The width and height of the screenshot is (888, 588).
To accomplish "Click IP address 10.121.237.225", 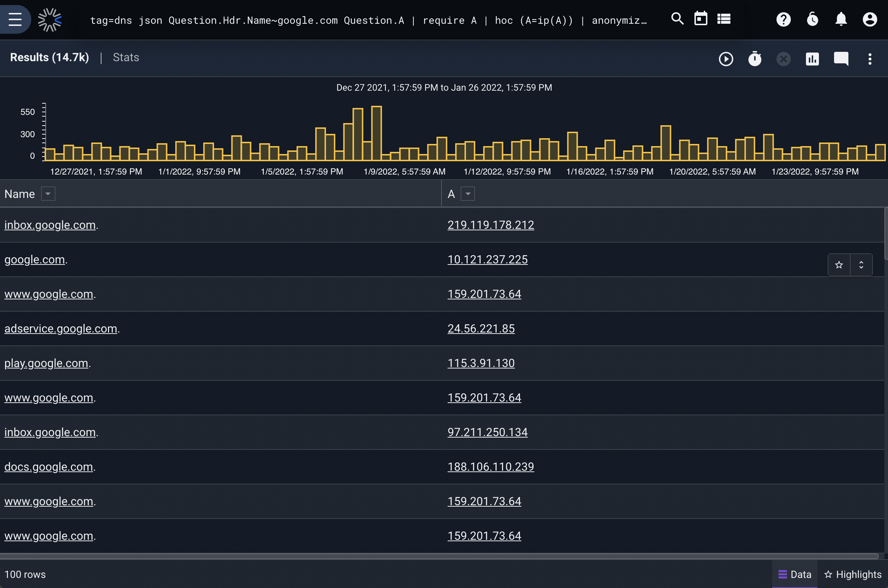I will pyautogui.click(x=488, y=259).
